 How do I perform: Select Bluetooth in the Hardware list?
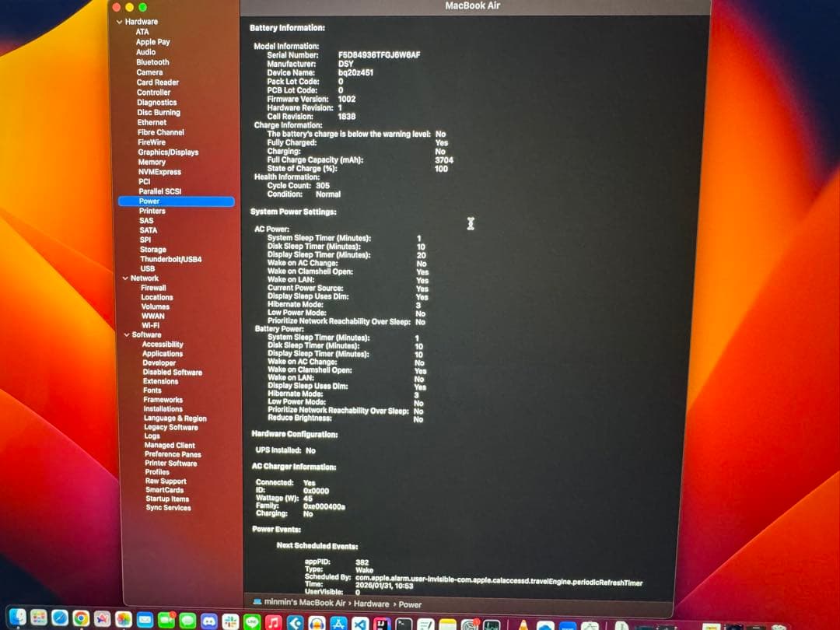(152, 62)
